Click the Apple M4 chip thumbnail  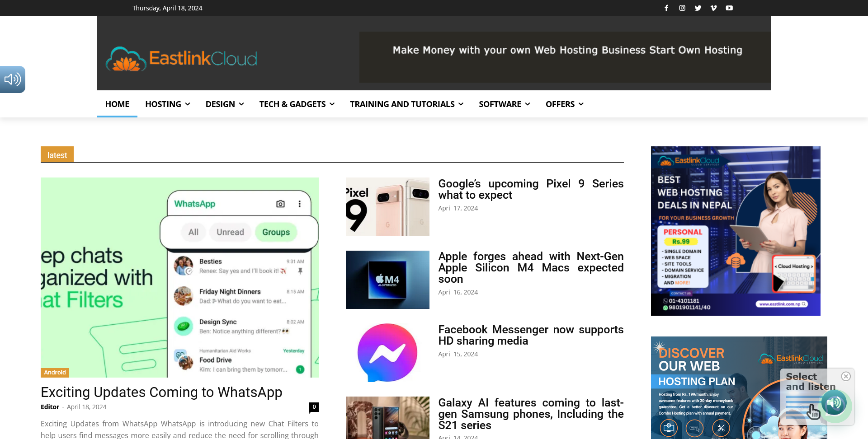(387, 280)
